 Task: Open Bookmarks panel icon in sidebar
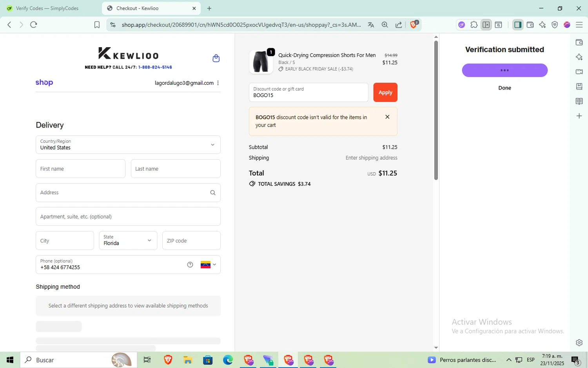coord(579,86)
